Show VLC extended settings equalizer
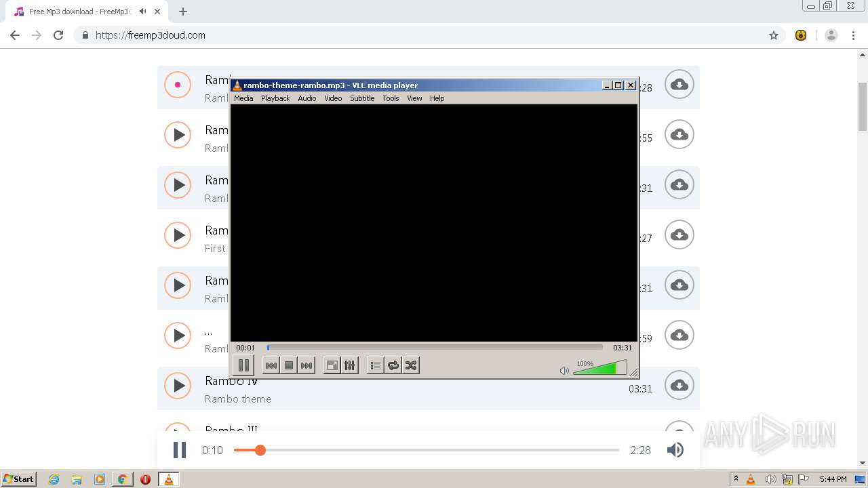Screen dimensions: 868x488 click(x=350, y=365)
